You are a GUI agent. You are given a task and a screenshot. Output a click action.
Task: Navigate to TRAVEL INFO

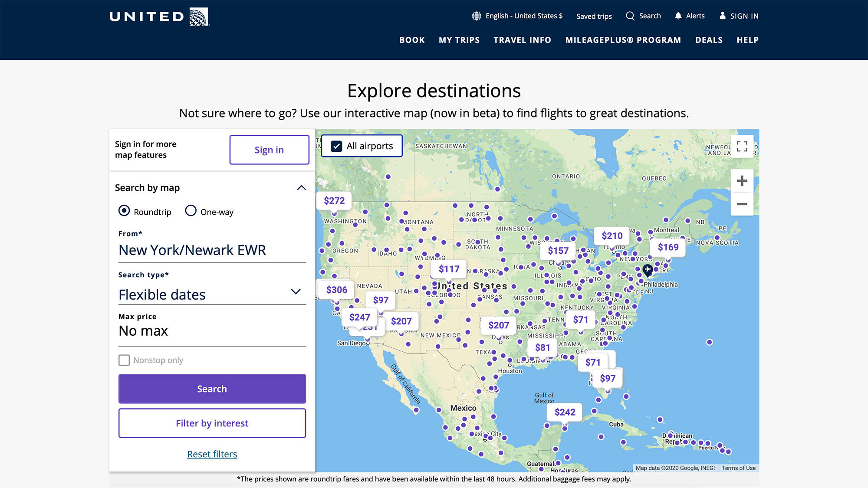point(522,39)
